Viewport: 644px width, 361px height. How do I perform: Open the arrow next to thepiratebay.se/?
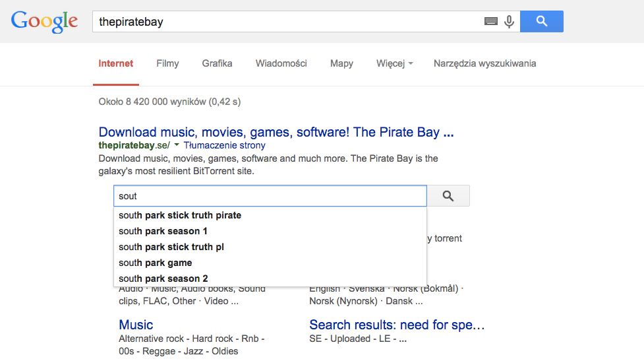pos(177,145)
